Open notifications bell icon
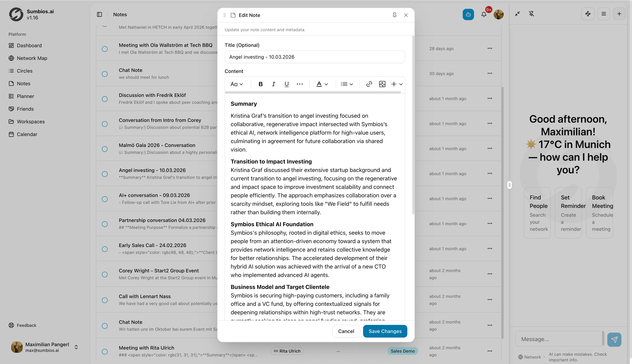 tap(484, 14)
